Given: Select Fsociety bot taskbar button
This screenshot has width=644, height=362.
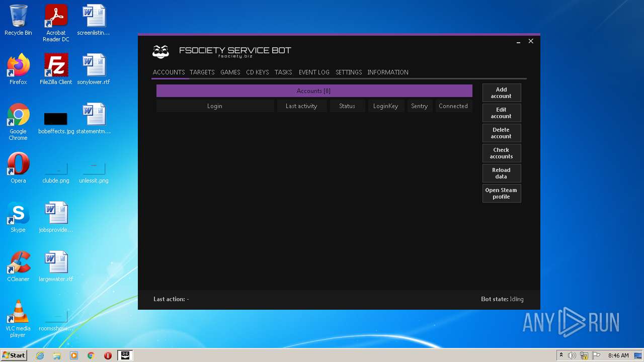Looking at the screenshot, I should click(125, 355).
